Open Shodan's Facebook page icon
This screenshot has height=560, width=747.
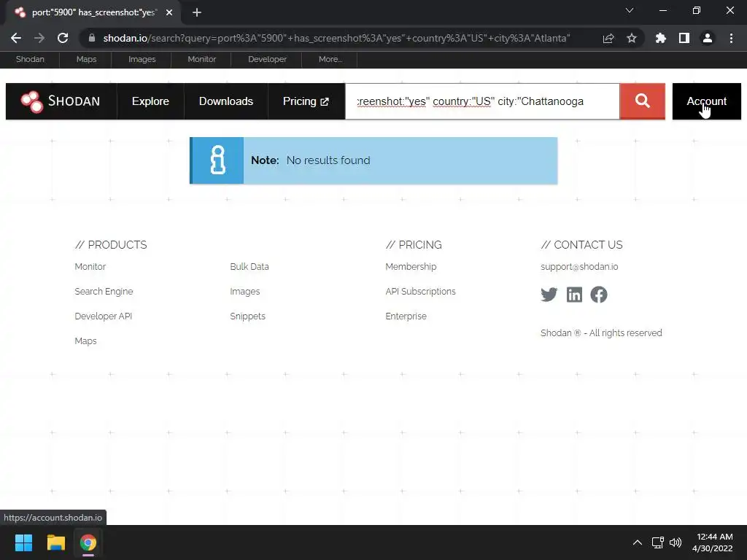pyautogui.click(x=599, y=295)
